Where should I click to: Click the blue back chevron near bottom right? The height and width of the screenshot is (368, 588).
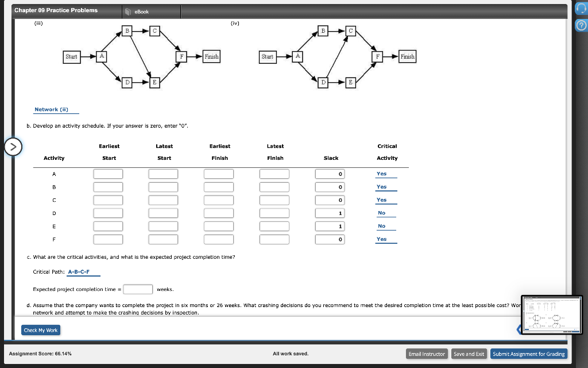(520, 329)
